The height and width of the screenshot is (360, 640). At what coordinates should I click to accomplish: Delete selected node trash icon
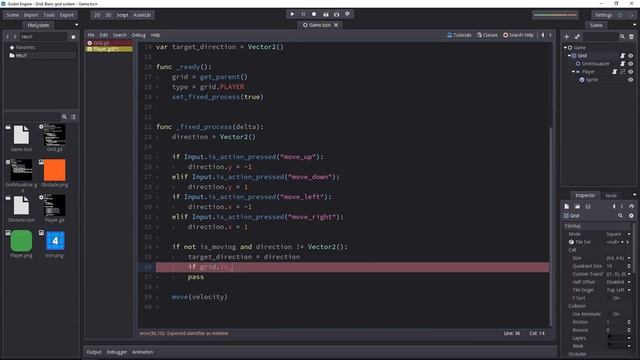(x=631, y=37)
